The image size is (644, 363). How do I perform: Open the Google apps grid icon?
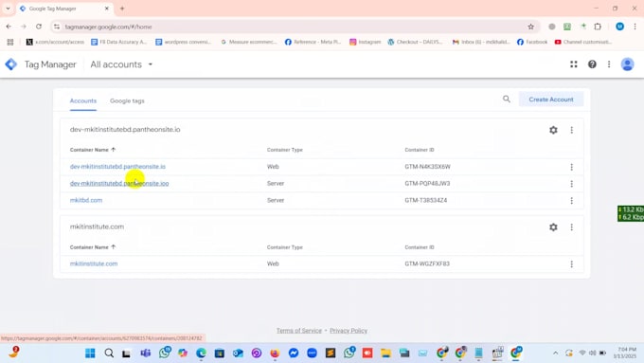point(573,64)
